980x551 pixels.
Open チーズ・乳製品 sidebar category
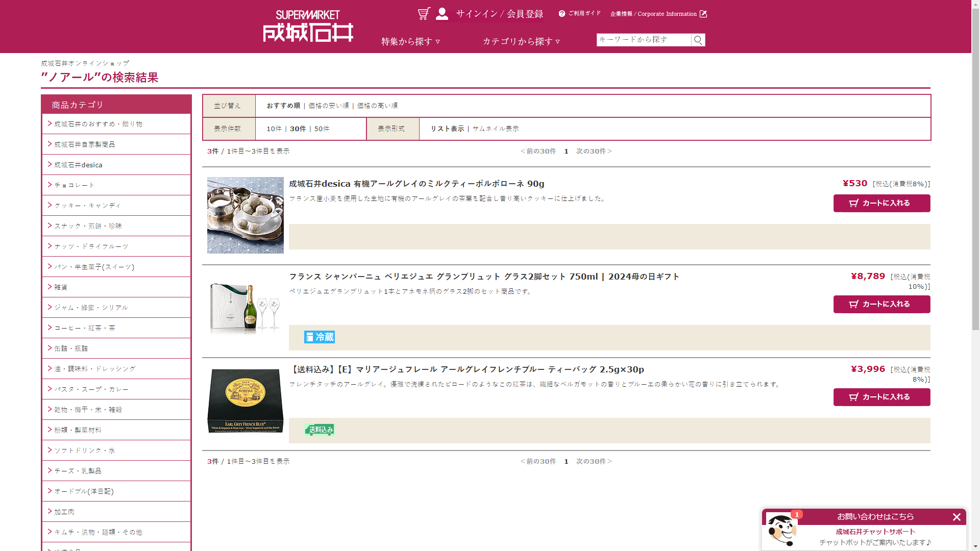pyautogui.click(x=78, y=471)
